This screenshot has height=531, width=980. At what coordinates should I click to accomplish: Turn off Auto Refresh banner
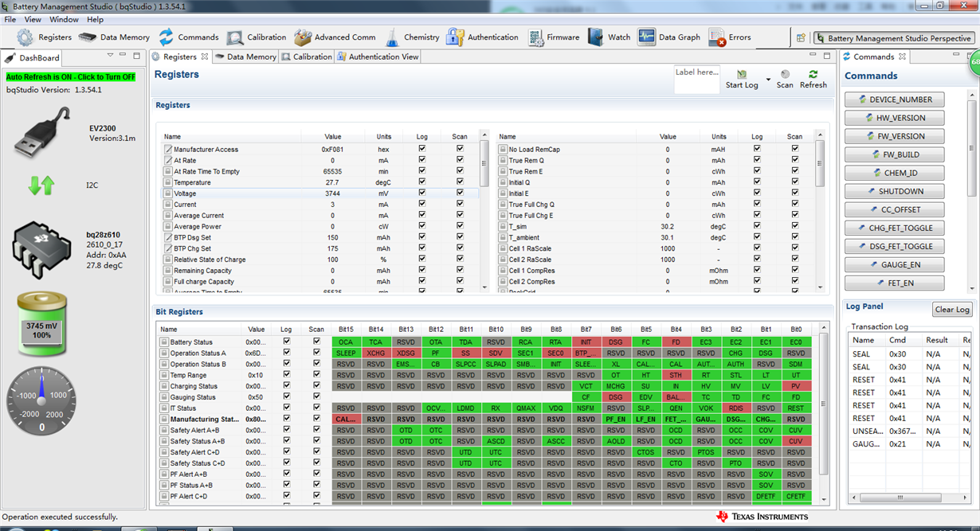coord(71,76)
